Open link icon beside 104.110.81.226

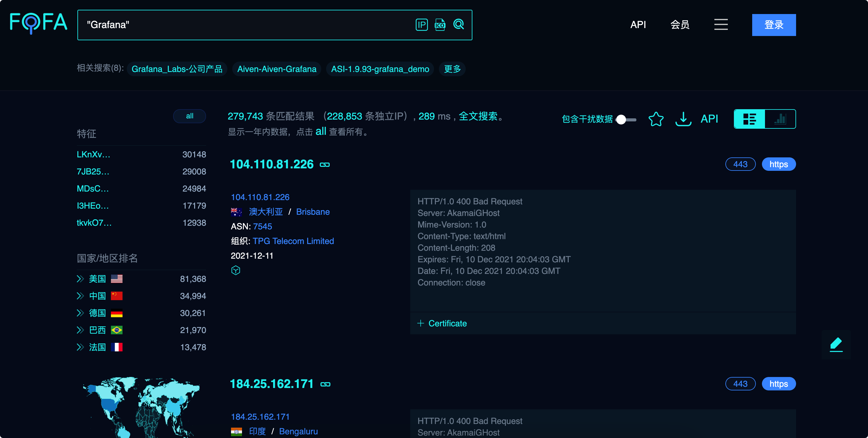pos(325,164)
